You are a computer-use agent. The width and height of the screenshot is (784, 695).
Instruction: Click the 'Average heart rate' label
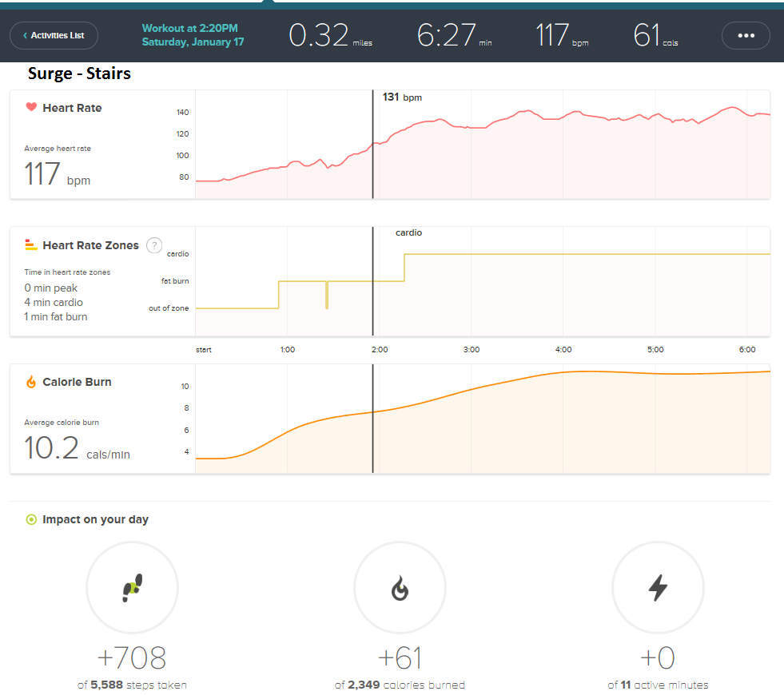pyautogui.click(x=58, y=149)
